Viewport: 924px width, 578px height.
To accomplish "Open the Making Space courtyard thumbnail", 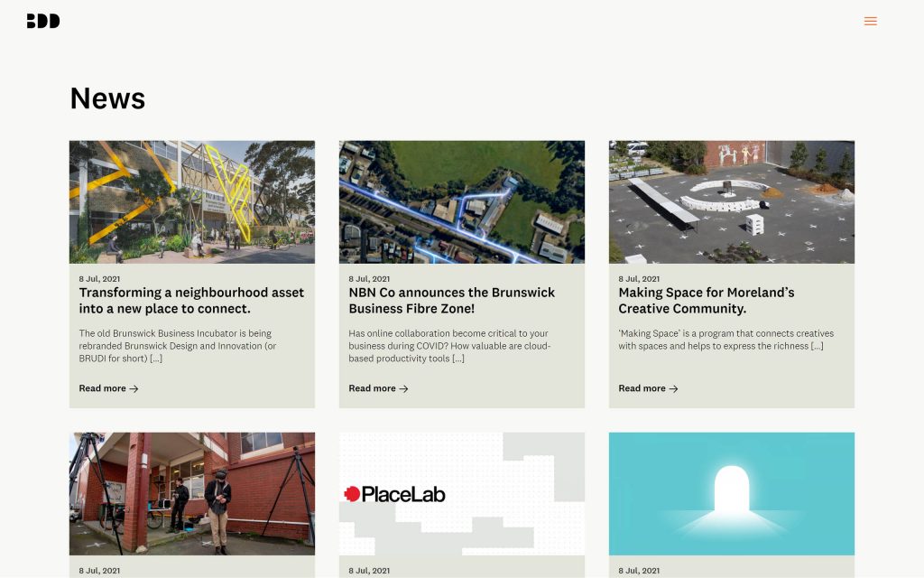I will pyautogui.click(x=731, y=201).
